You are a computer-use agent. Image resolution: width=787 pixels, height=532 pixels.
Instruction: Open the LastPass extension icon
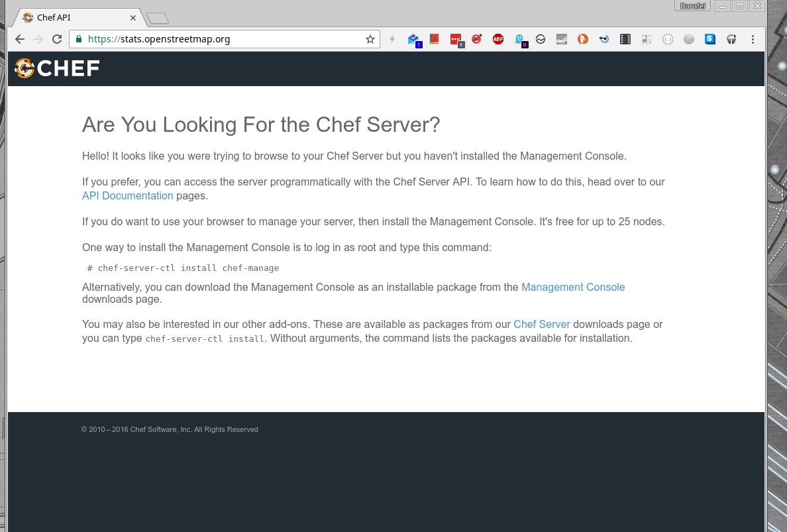pos(456,40)
